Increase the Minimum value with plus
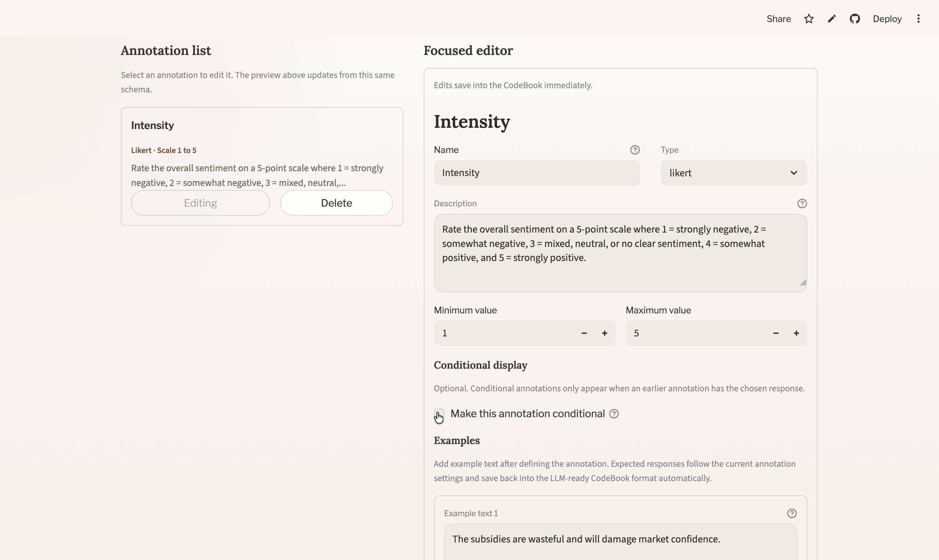This screenshot has width=939, height=560. (x=604, y=333)
